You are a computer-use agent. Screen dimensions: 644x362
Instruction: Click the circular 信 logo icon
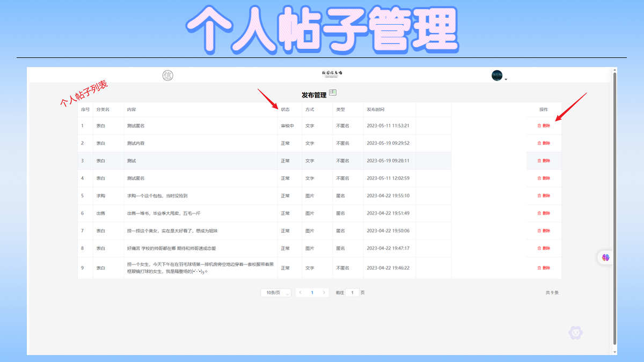pos(168,76)
